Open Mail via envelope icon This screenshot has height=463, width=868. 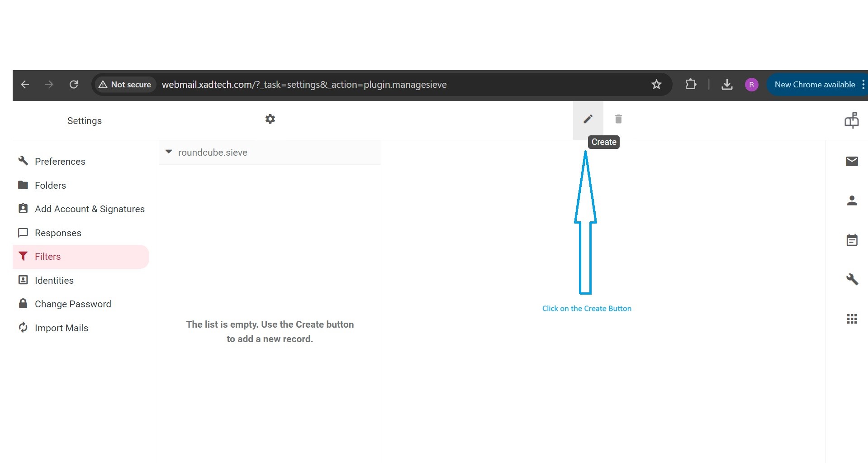[852, 161]
